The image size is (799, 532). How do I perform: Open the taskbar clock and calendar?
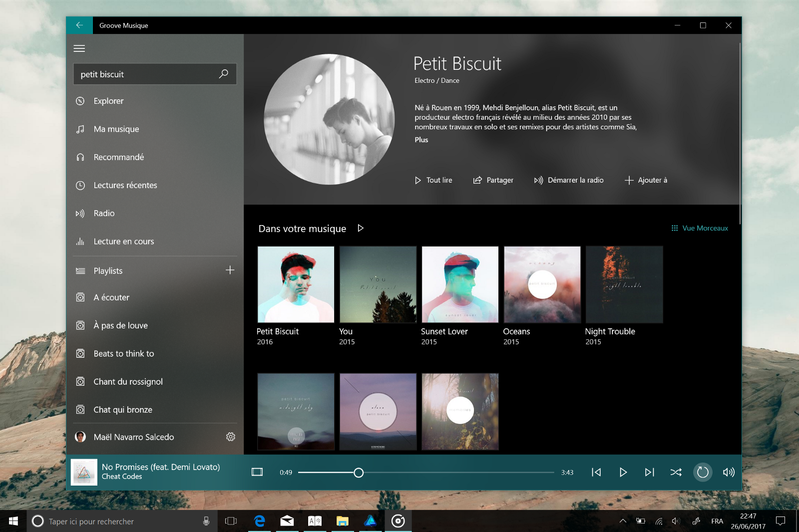pos(748,521)
